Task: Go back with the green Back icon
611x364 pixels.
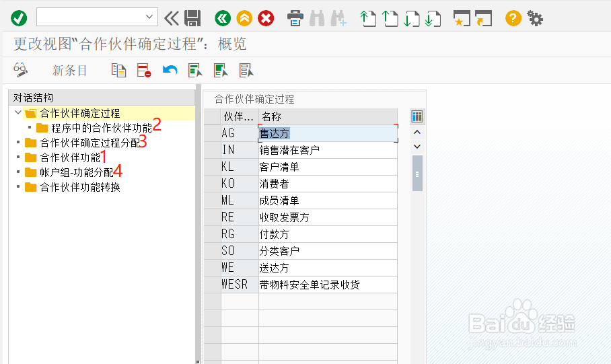Action: coord(223,18)
